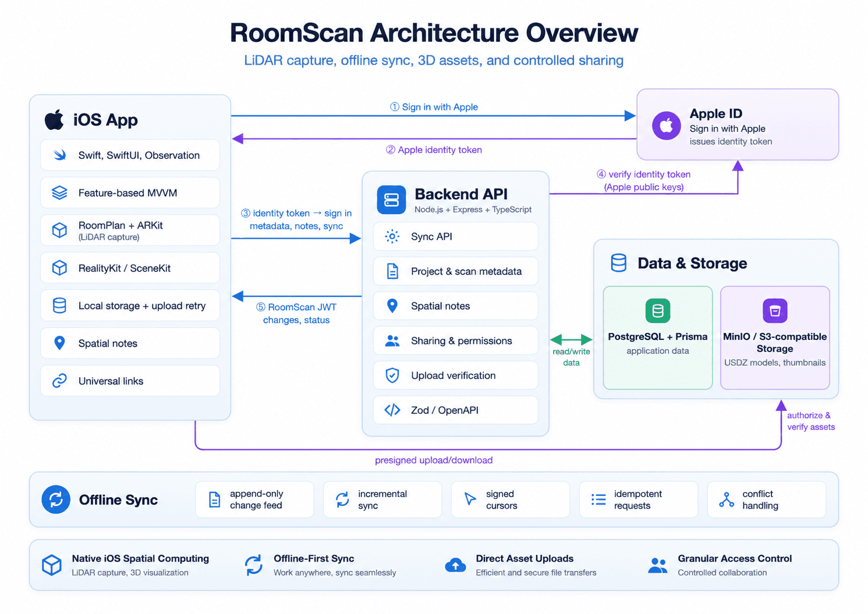This screenshot has width=868, height=614.
Task: Click the presigned upload/download label
Action: pos(434,460)
